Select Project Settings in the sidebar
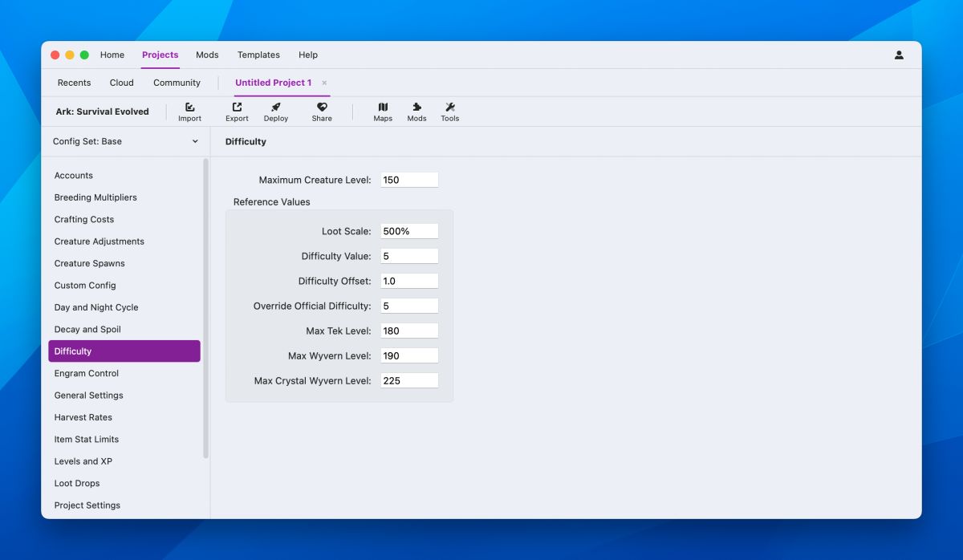 pos(124,505)
